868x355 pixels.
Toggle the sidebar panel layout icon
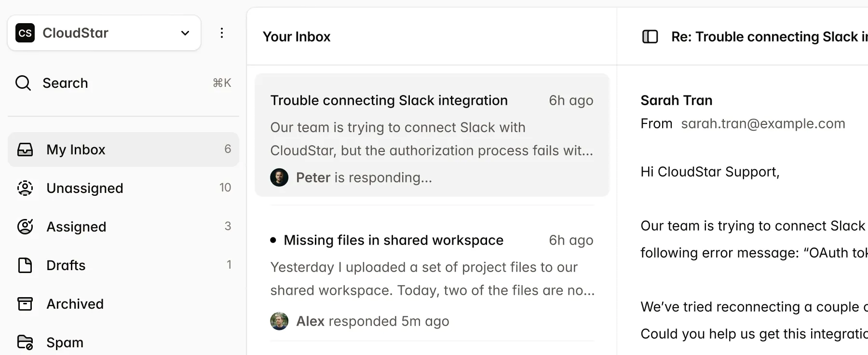click(650, 37)
